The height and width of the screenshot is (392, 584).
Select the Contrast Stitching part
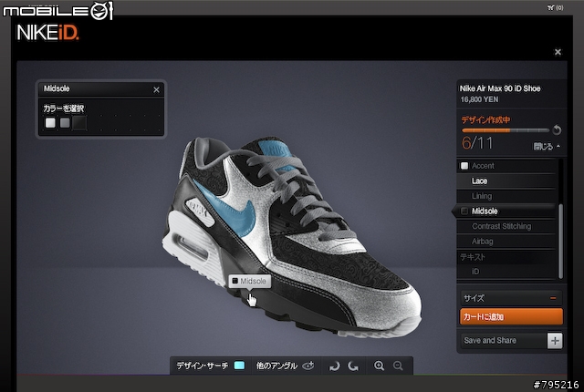pyautogui.click(x=506, y=226)
